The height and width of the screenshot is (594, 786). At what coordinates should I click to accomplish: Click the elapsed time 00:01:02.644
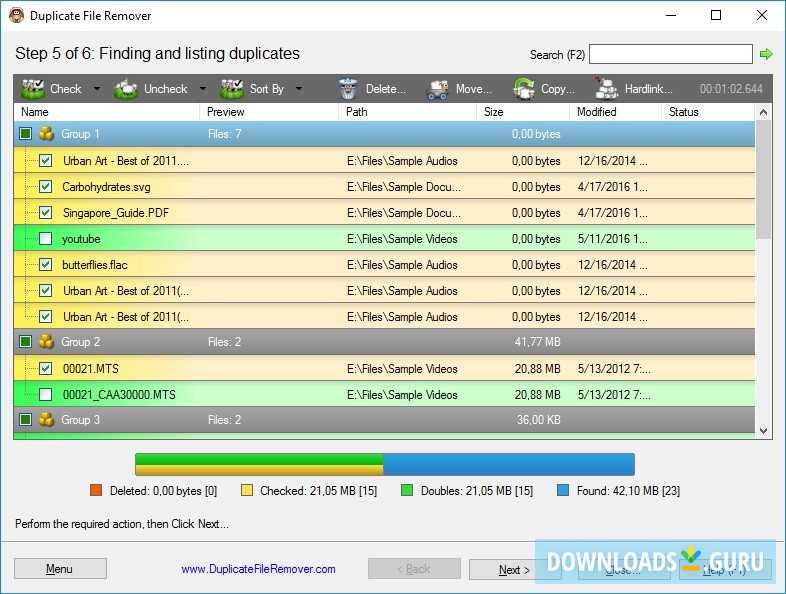click(x=731, y=89)
